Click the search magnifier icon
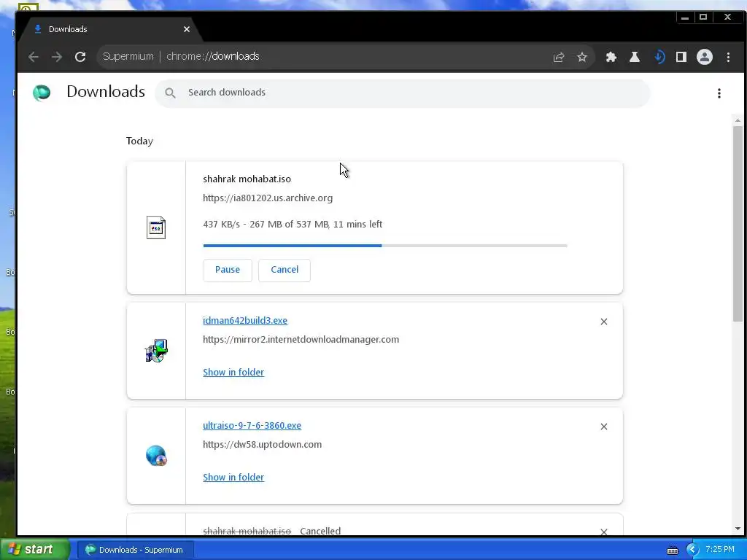Image resolution: width=747 pixels, height=560 pixels. pyautogui.click(x=170, y=93)
